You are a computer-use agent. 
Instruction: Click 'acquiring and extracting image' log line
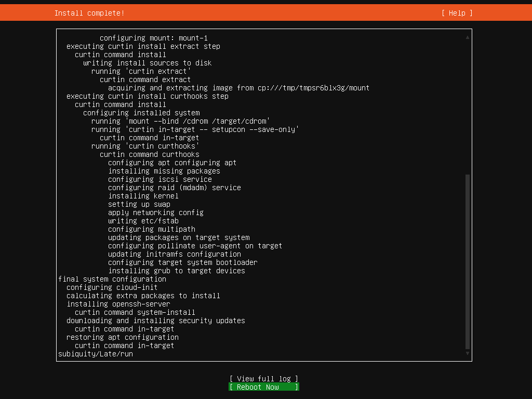coord(238,88)
